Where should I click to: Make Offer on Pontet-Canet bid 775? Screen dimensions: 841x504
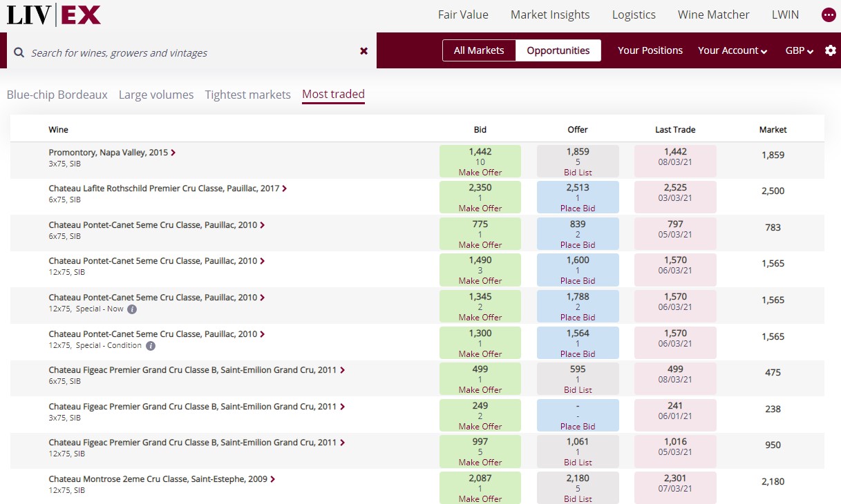(x=480, y=244)
